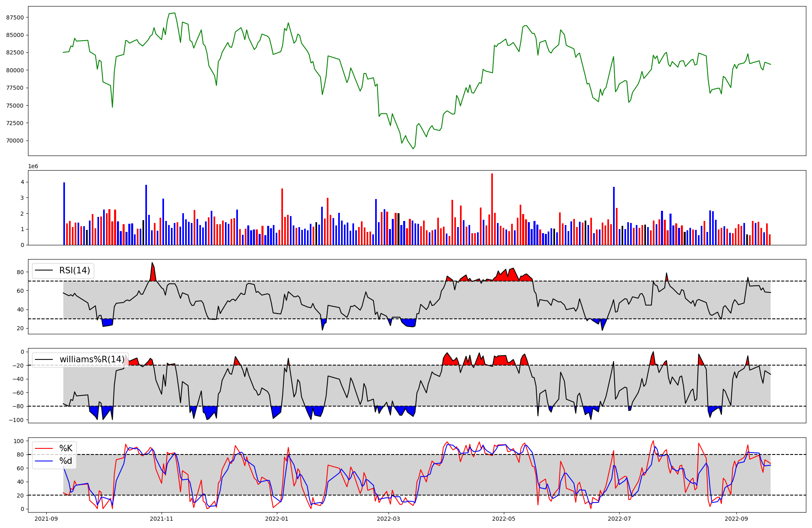The image size is (812, 528).
Task: Click the 87500 price axis label
Action: tap(15, 17)
